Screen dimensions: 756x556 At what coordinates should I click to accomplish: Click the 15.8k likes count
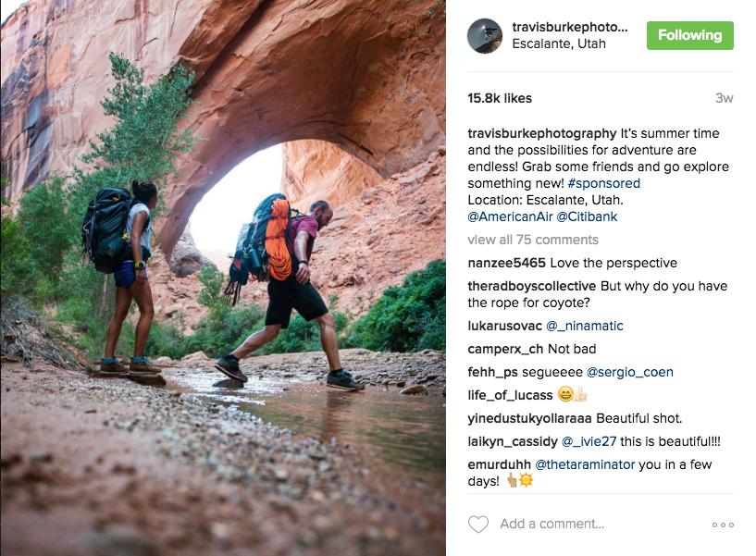tap(500, 98)
